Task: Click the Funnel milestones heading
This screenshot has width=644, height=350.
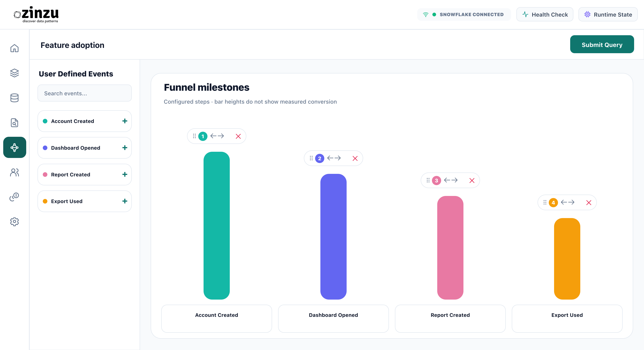Action: pos(207,87)
